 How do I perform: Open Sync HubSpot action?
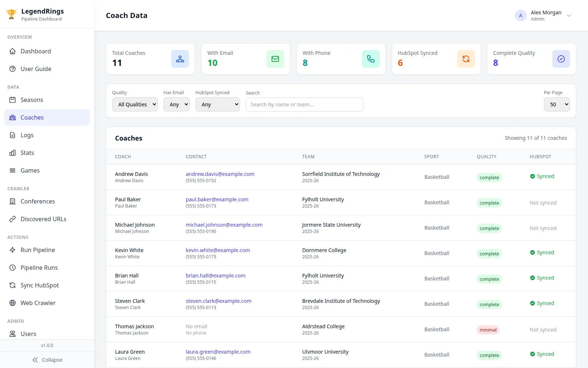click(47, 285)
